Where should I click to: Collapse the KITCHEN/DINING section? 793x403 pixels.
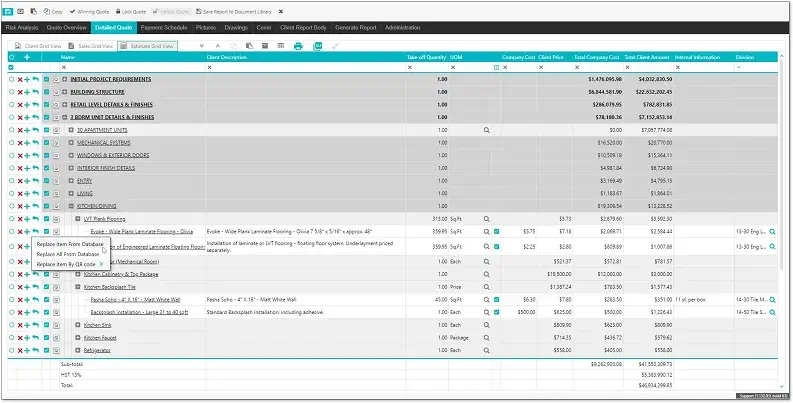pos(71,206)
